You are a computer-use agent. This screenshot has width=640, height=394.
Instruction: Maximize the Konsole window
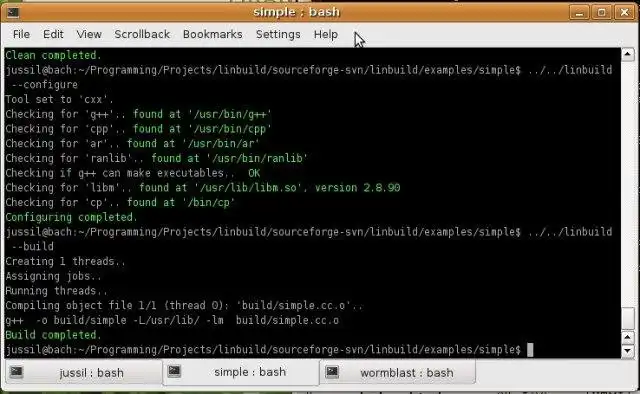(x=602, y=13)
